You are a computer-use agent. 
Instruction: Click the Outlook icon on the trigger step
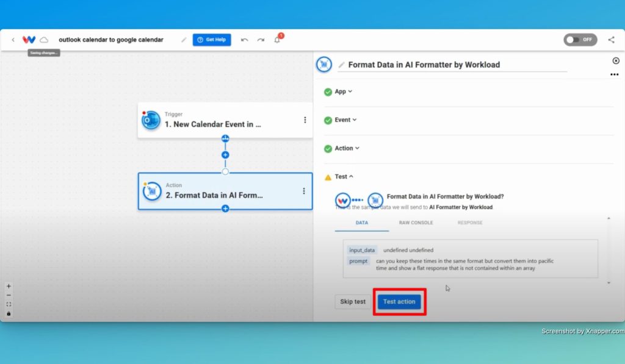(151, 120)
